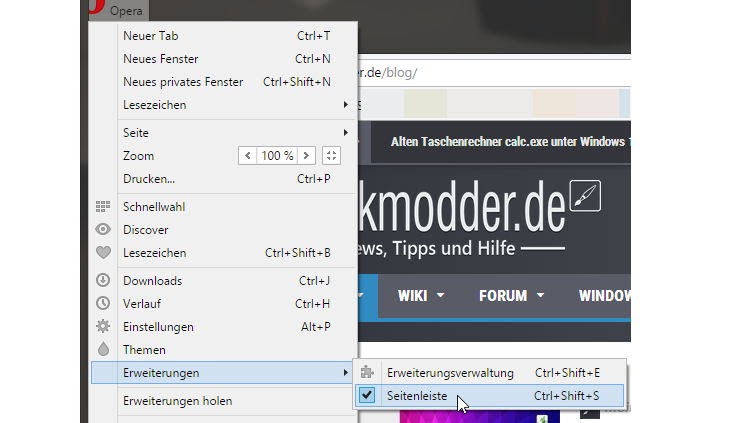
Task: Click the Einstellungen gear icon
Action: (103, 326)
